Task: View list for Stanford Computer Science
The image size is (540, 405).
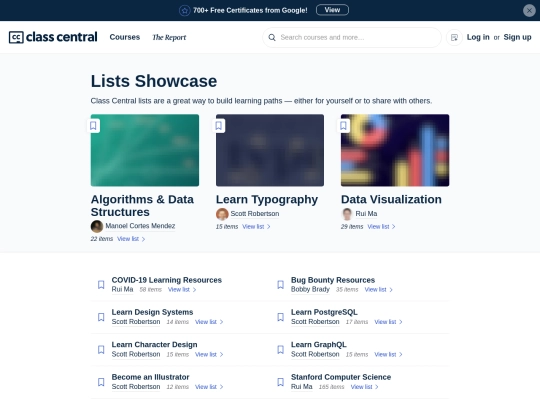Action: 365,387
